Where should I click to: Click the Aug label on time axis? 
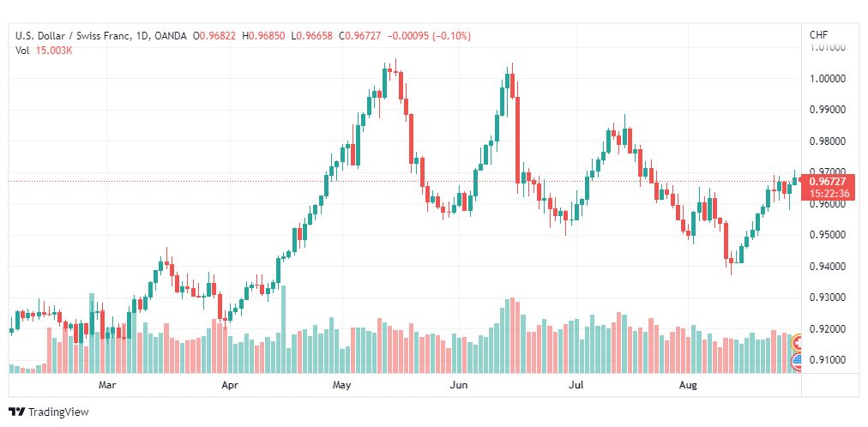[x=688, y=384]
